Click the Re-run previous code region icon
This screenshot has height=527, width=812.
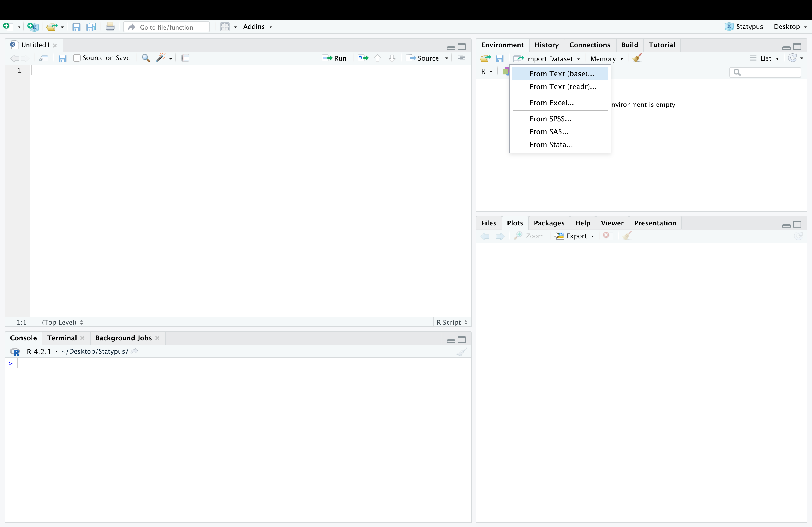pyautogui.click(x=363, y=58)
